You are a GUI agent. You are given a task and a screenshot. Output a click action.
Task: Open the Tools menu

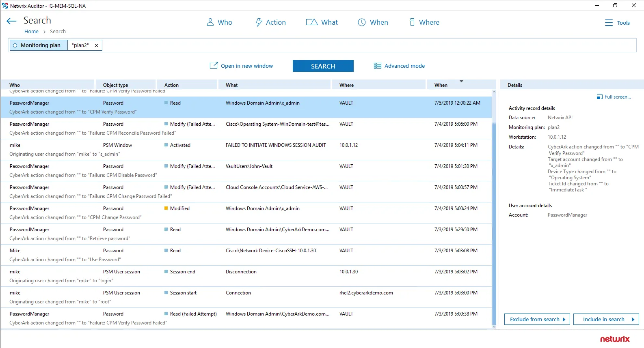point(617,23)
